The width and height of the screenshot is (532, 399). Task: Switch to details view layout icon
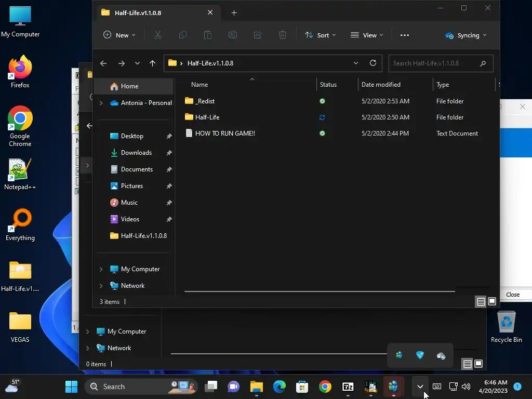(481, 301)
